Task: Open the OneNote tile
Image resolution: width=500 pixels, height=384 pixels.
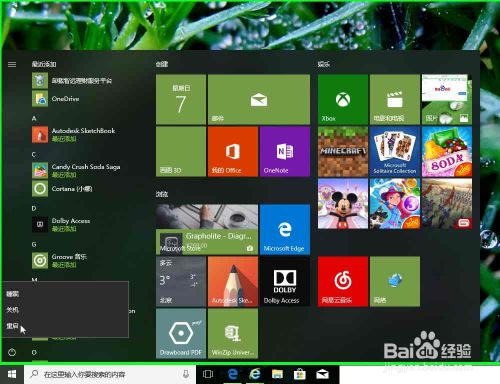Action: [285, 151]
